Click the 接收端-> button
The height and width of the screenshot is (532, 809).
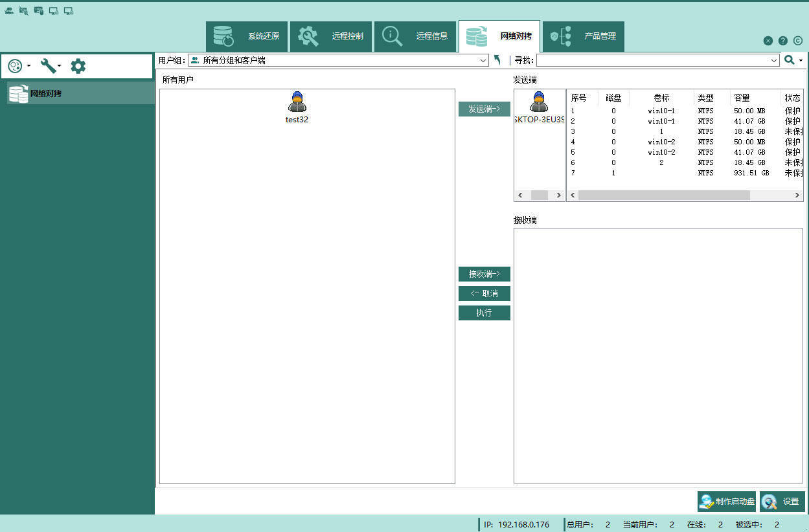(484, 274)
